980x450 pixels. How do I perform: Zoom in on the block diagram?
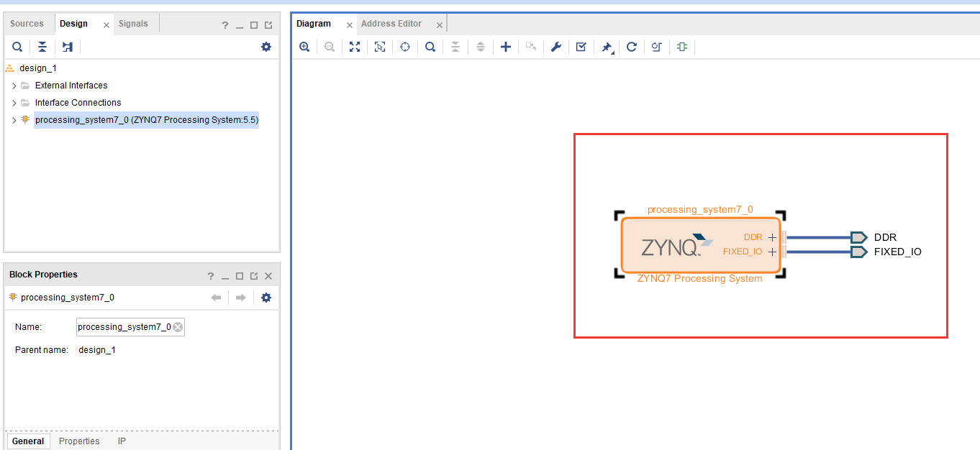(x=304, y=47)
